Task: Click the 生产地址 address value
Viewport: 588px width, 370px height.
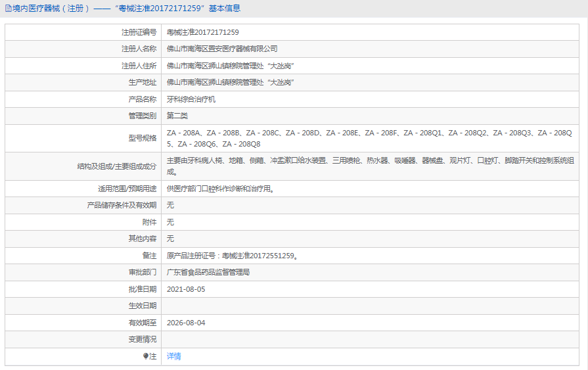Action: (230, 82)
